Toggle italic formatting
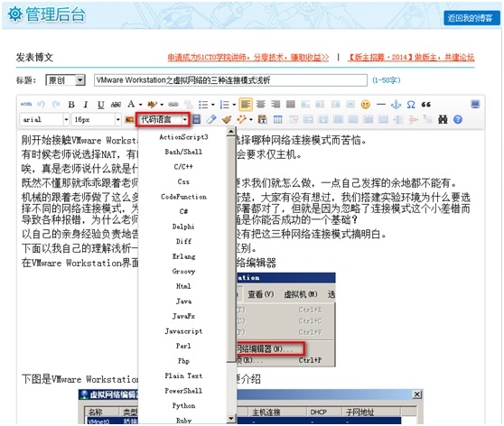The image size is (504, 426). pos(86,105)
